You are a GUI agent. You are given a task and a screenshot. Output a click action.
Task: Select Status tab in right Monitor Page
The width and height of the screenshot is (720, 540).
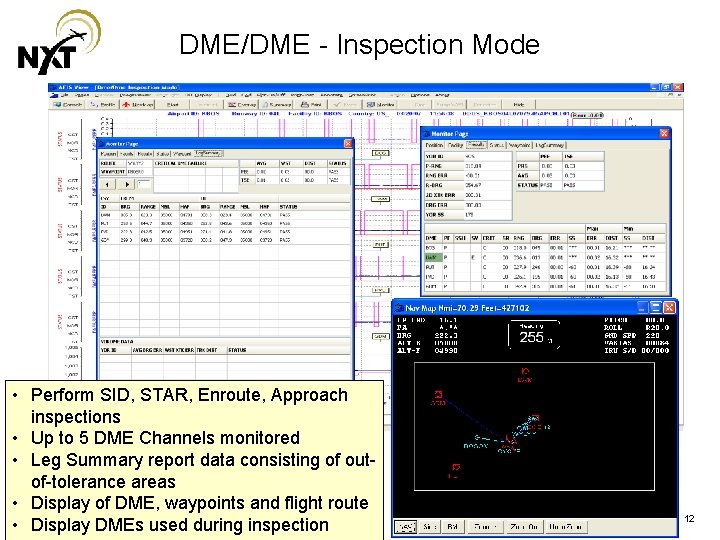497,145
